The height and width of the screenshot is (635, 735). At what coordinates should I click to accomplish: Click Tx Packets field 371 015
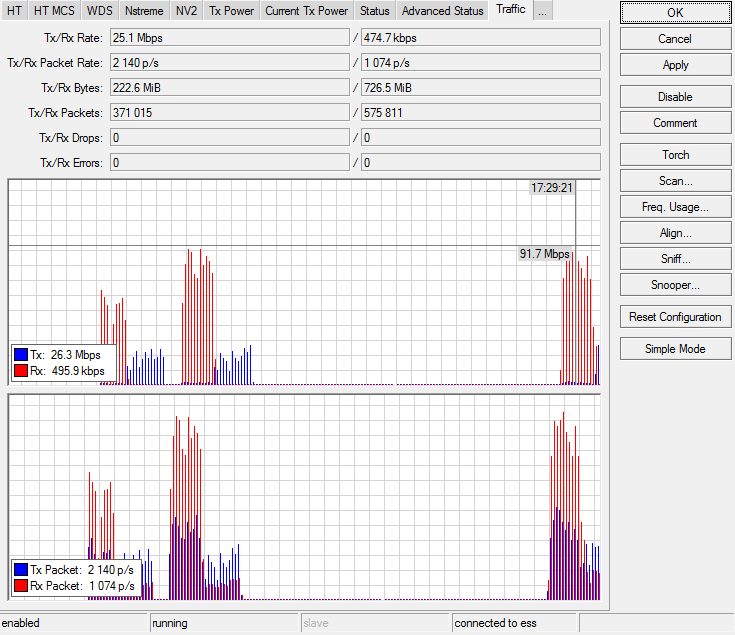point(230,113)
